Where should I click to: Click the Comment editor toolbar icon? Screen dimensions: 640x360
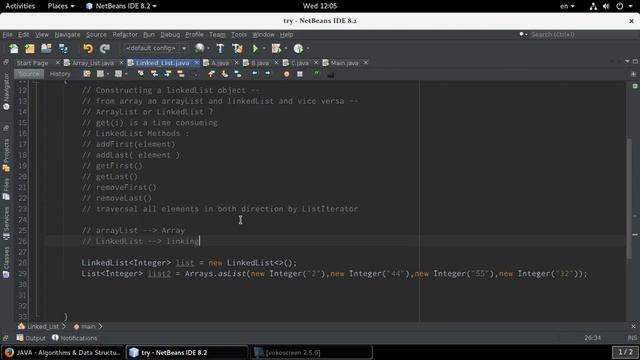point(317,74)
